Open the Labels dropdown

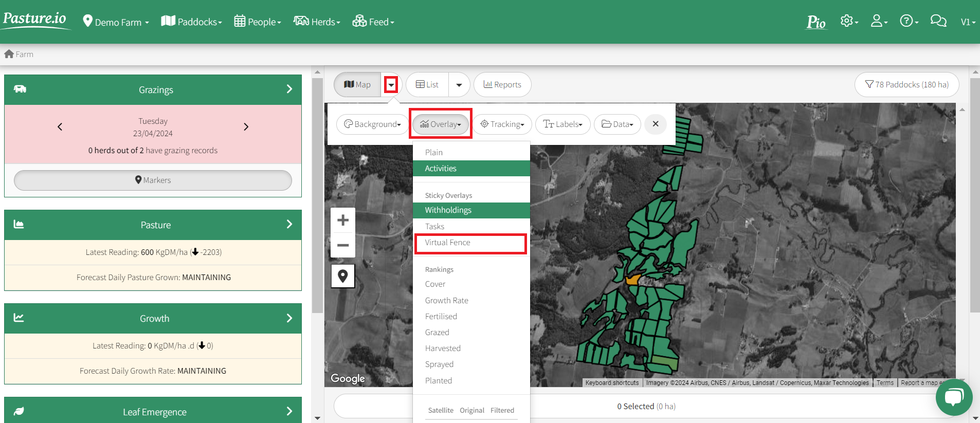[562, 124]
